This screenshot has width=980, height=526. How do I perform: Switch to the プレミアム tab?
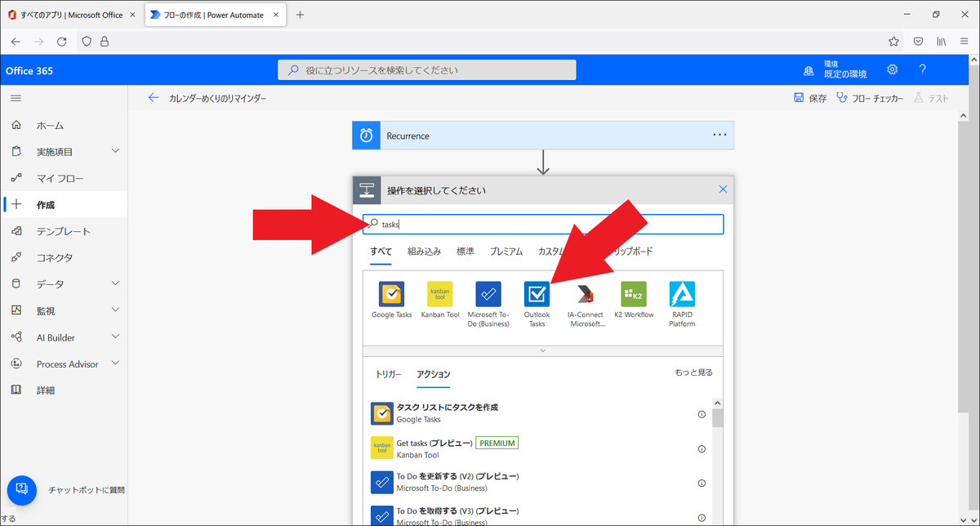click(x=506, y=252)
